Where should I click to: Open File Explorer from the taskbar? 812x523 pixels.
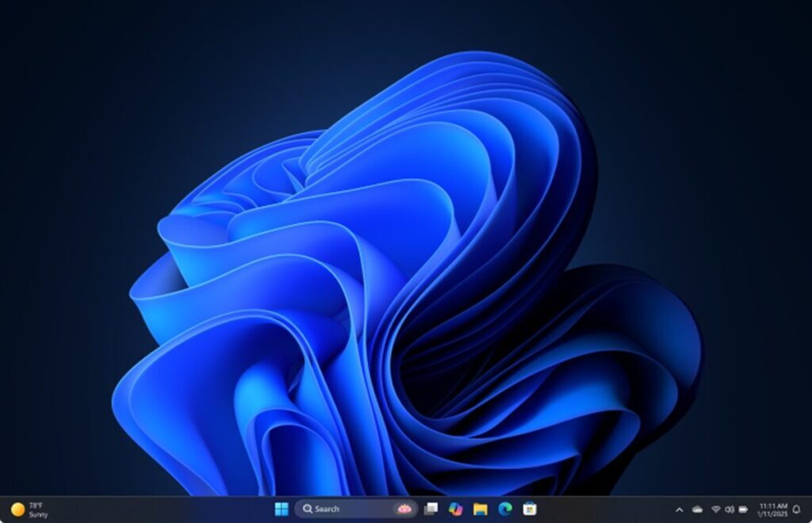[x=481, y=509]
